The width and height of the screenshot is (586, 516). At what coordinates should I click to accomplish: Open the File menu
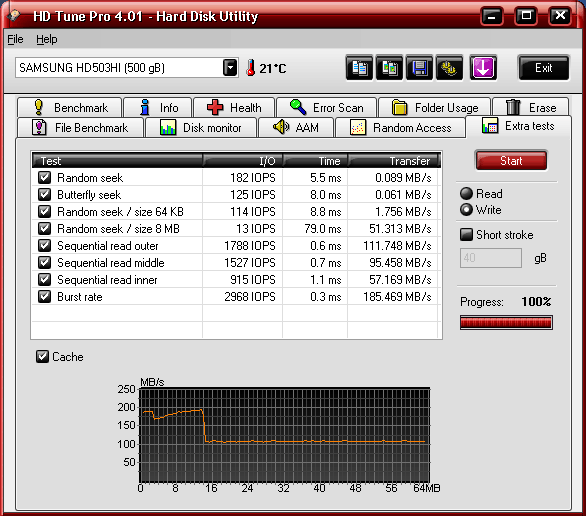coord(15,39)
